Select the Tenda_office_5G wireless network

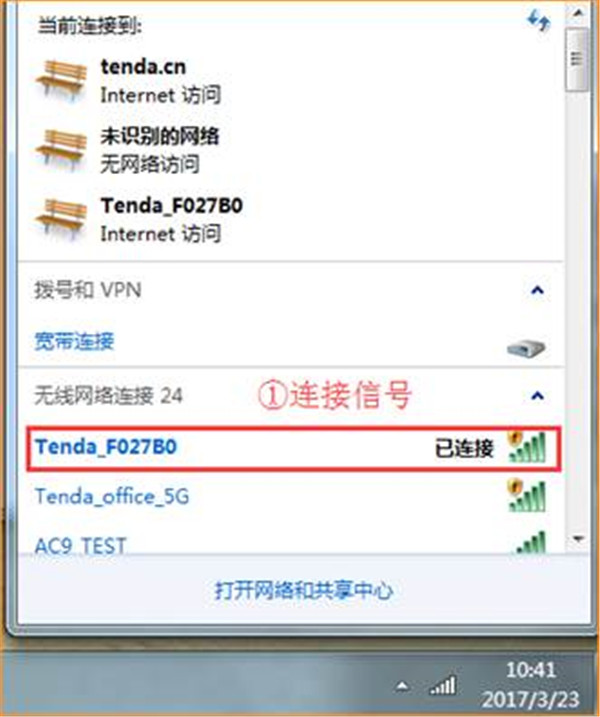[293, 496]
